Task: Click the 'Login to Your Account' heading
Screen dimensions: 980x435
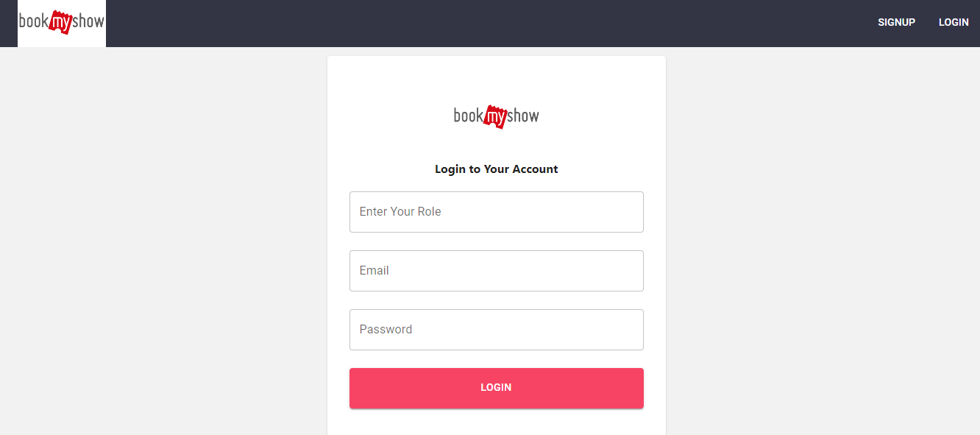Action: tap(496, 169)
